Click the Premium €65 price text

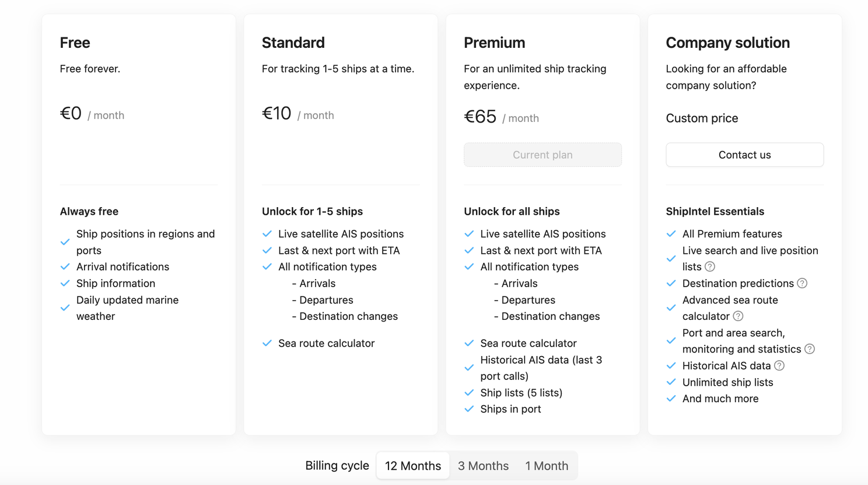(x=480, y=117)
